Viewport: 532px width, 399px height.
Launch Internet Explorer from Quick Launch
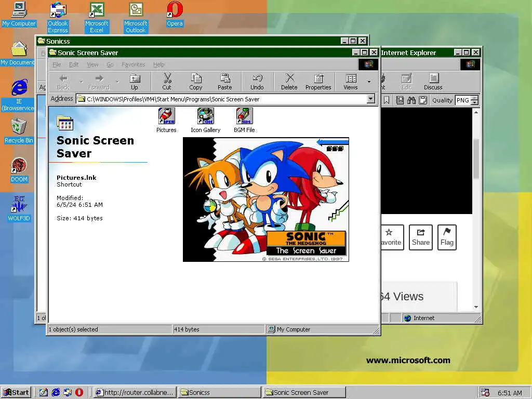coord(56,392)
